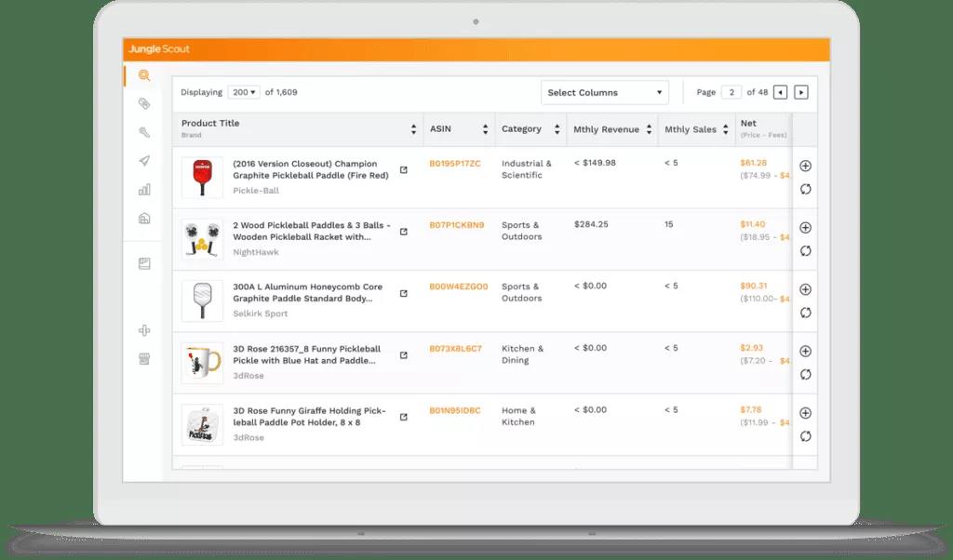
Task: Click the warehouse icon in sidebar
Action: [144, 219]
